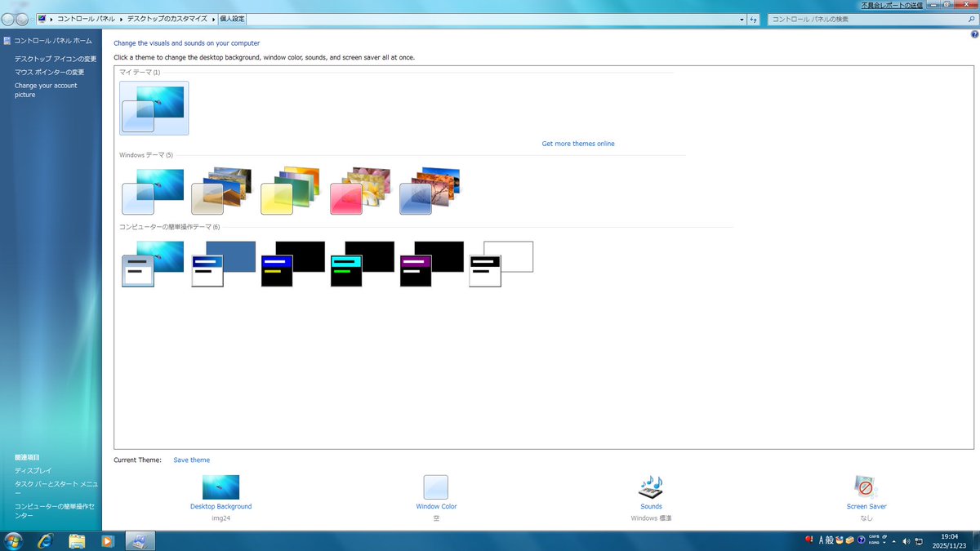Open Windows Explorer from the taskbar

click(77, 540)
